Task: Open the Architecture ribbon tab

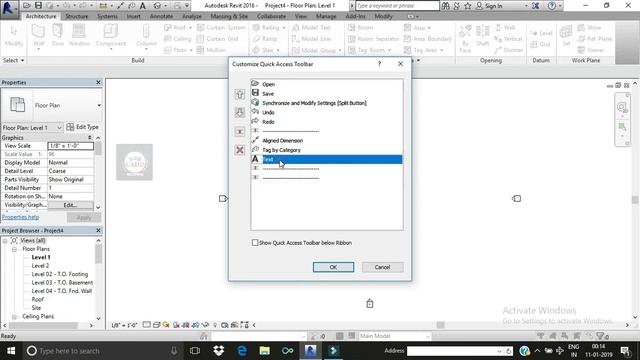Action: point(41,16)
